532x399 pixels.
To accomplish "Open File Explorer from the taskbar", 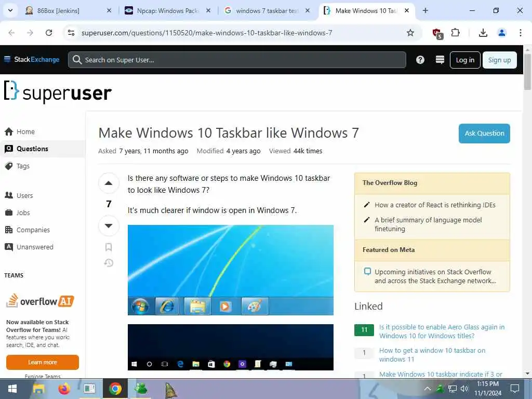I will click(x=38, y=389).
